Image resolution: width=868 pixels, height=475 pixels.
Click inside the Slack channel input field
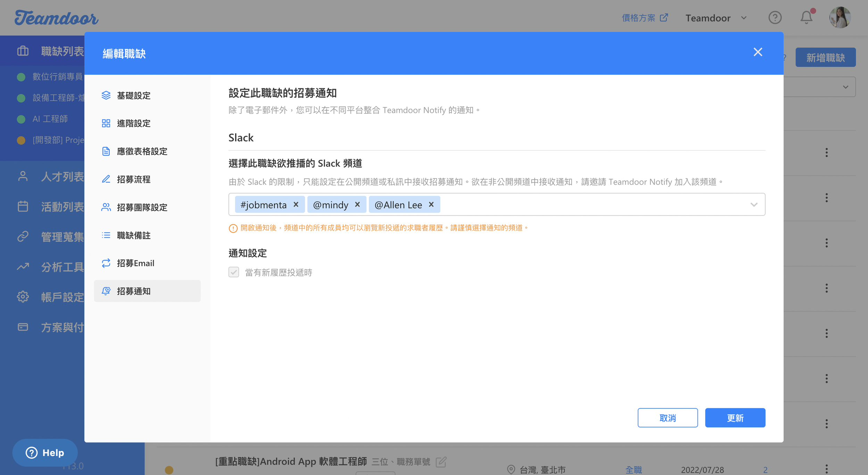pyautogui.click(x=590, y=205)
